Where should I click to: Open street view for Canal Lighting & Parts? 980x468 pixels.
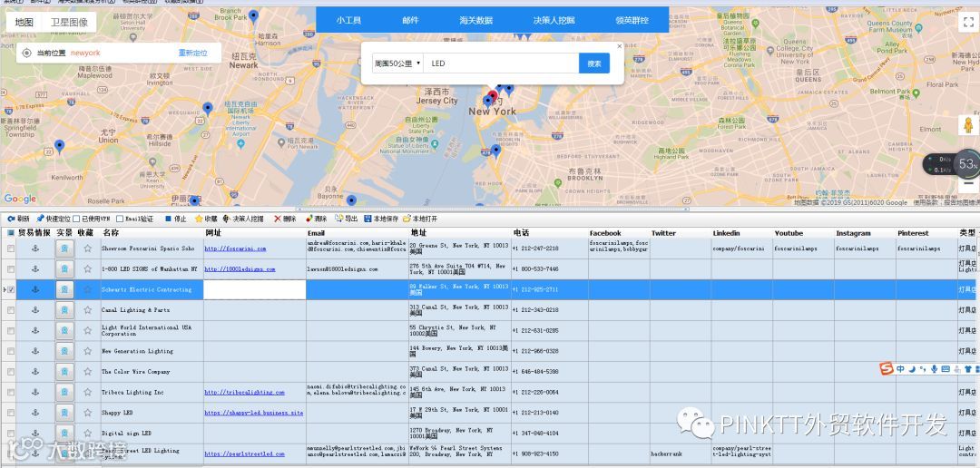click(64, 310)
